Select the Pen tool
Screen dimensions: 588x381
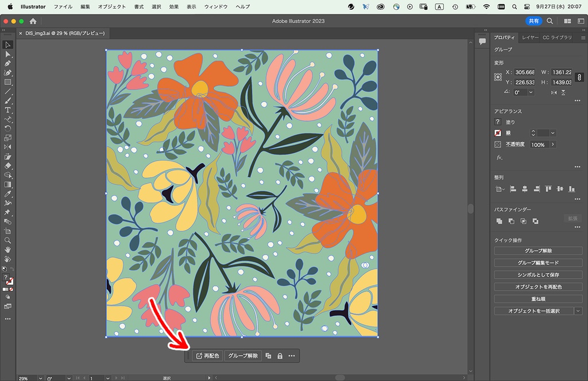(x=7, y=64)
